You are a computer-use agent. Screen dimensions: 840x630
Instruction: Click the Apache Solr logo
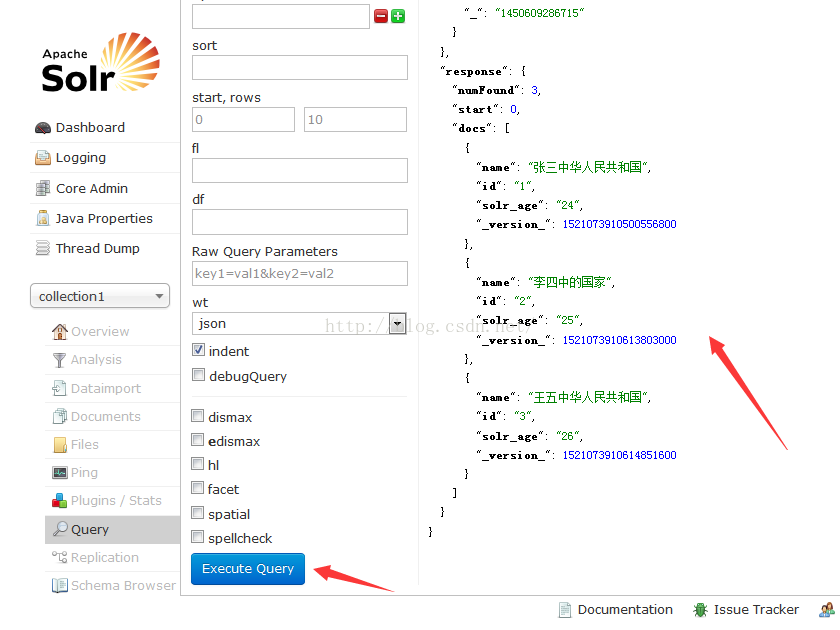(x=100, y=62)
